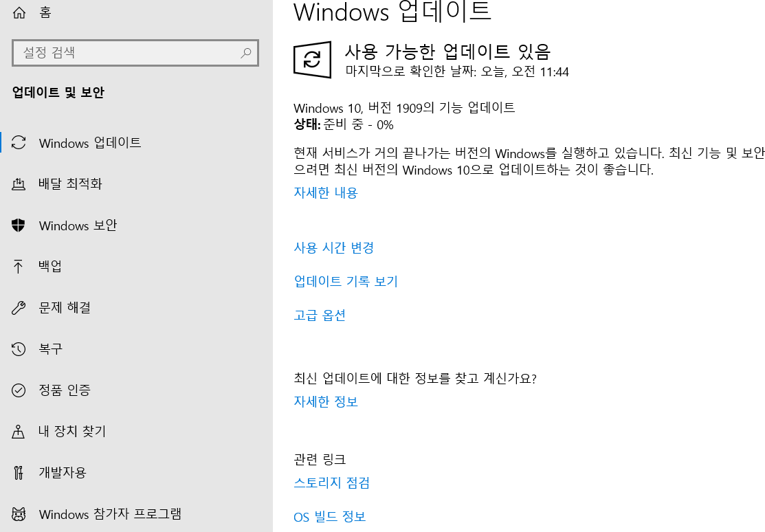Click the 복구 history clock icon

(x=19, y=349)
